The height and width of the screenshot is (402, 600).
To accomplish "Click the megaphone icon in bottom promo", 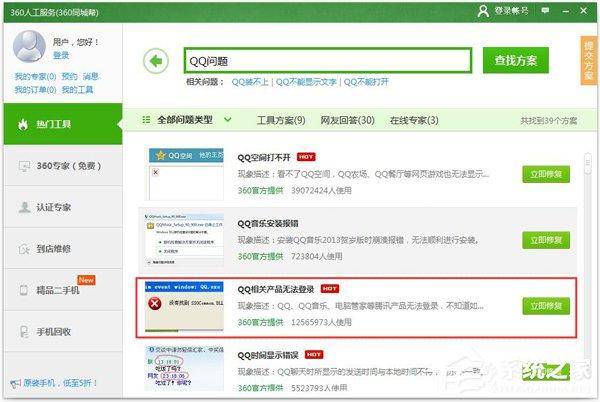I will point(15,383).
